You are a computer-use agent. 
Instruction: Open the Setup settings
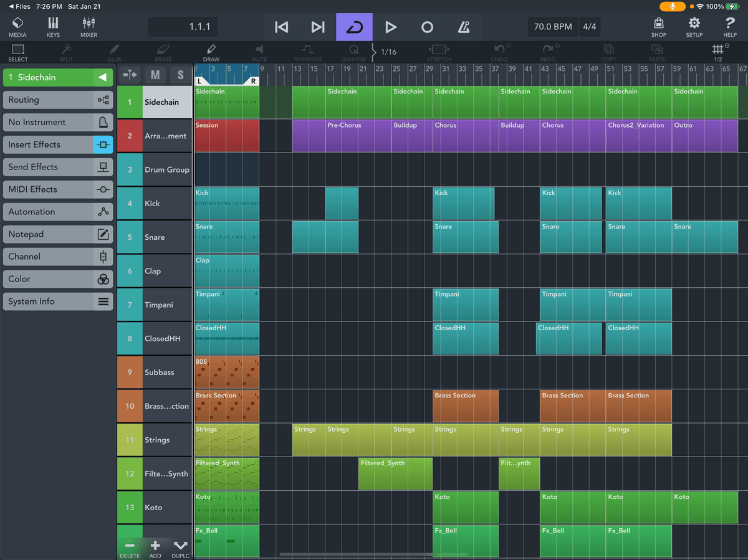click(694, 27)
